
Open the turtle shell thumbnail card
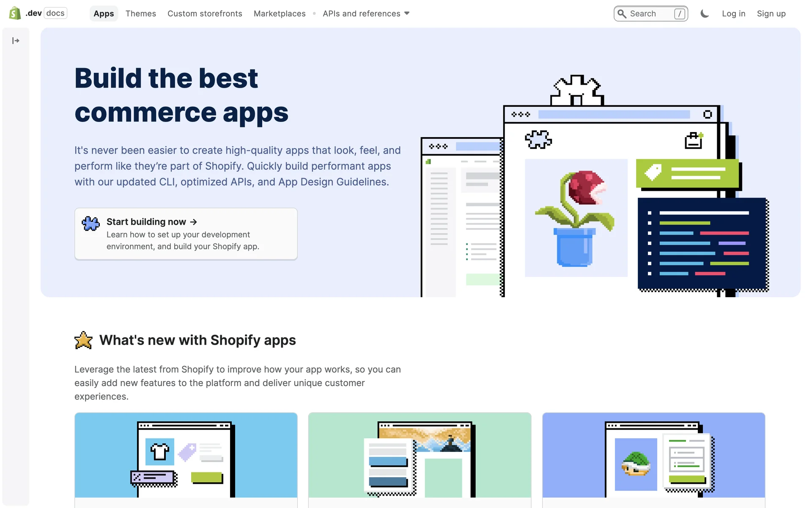click(653, 455)
